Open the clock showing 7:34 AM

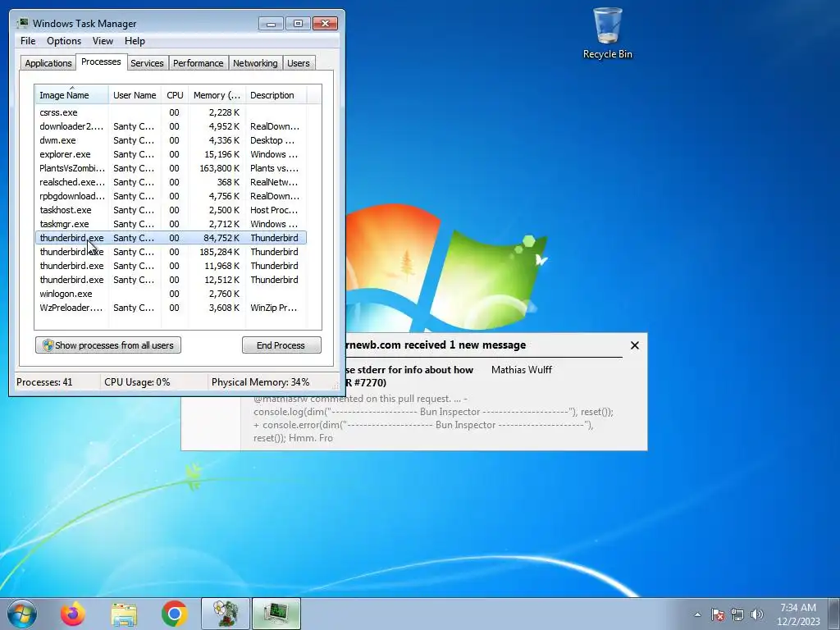point(797,608)
